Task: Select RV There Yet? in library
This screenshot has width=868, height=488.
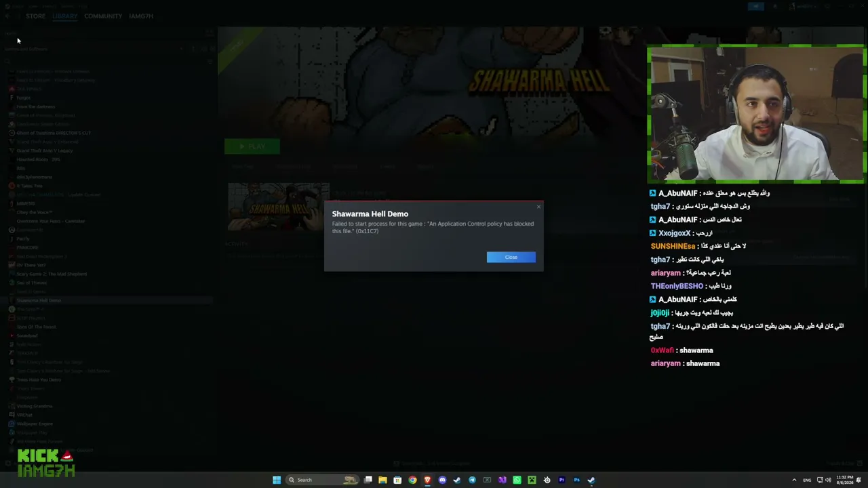Action: tap(31, 265)
